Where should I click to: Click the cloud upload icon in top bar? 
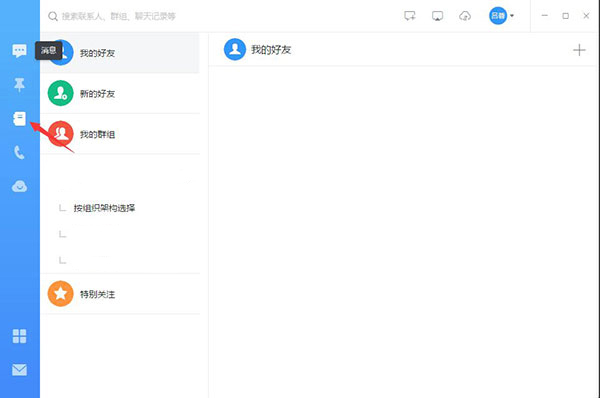point(465,16)
